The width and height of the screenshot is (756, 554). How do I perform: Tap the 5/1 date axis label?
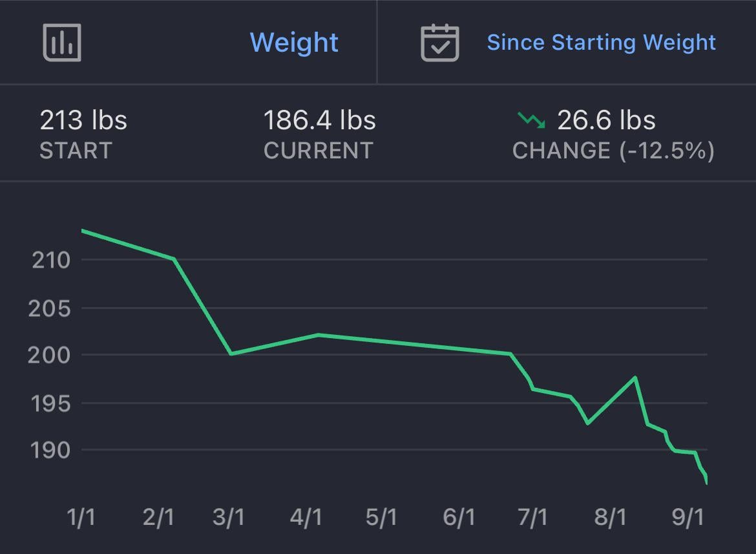pos(381,518)
